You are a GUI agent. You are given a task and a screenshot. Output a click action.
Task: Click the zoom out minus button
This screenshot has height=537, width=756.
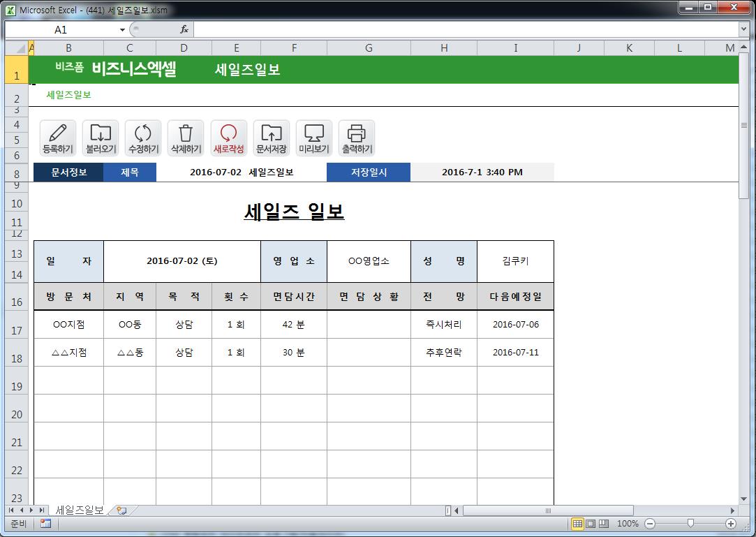coord(650,523)
